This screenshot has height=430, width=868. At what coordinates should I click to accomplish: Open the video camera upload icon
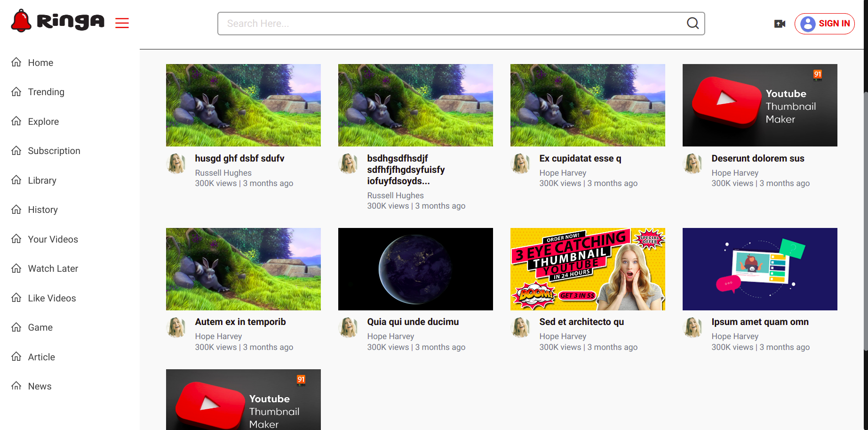tap(780, 24)
